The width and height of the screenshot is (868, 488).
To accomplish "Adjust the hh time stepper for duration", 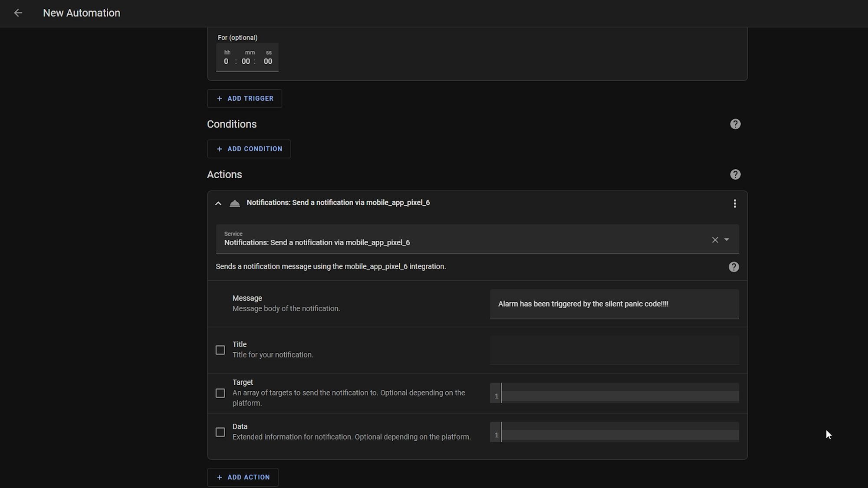I will (227, 61).
